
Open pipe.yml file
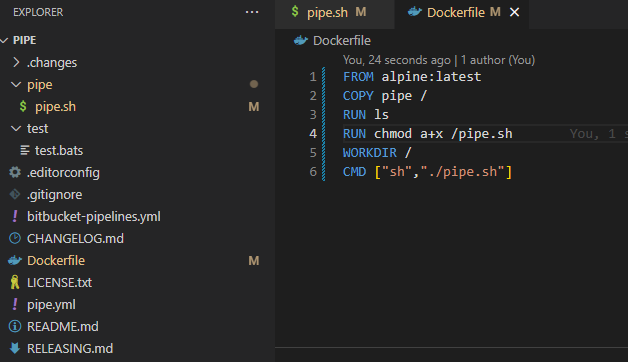pos(51,305)
